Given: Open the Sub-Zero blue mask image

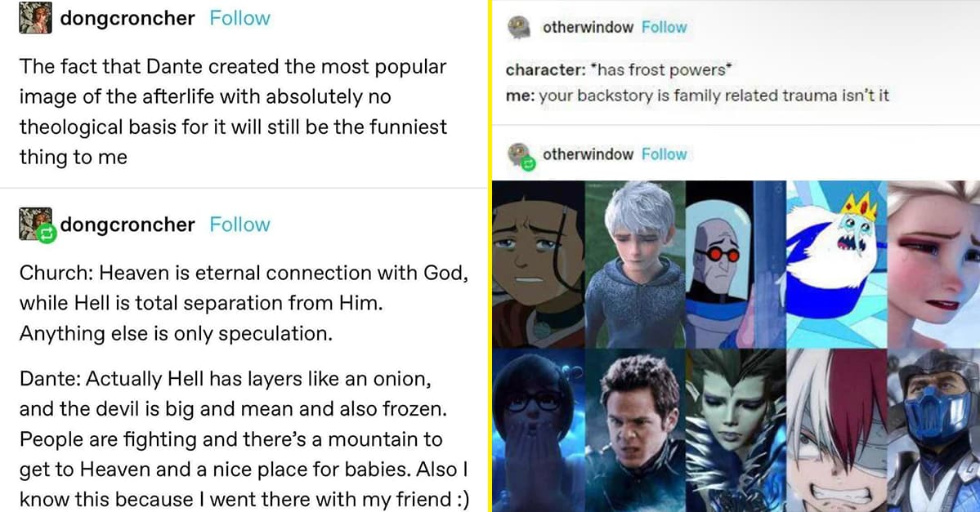Looking at the screenshot, I should pyautogui.click(x=933, y=430).
